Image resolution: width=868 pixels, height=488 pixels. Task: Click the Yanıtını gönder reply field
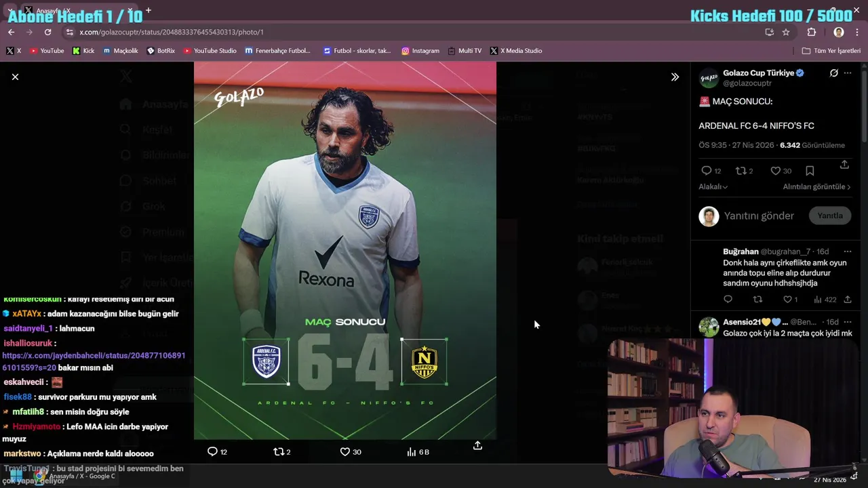tap(759, 216)
